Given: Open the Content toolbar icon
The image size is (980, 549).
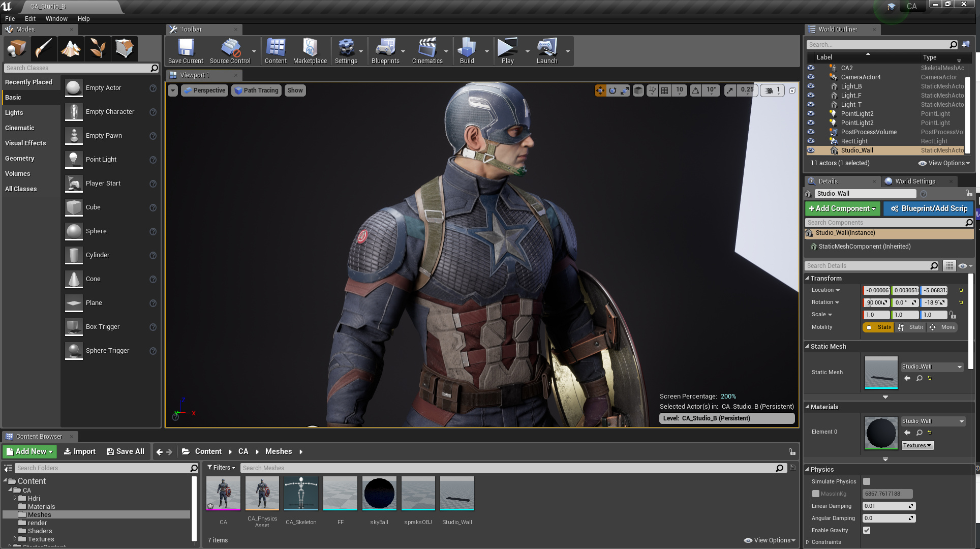Looking at the screenshot, I should pyautogui.click(x=275, y=51).
